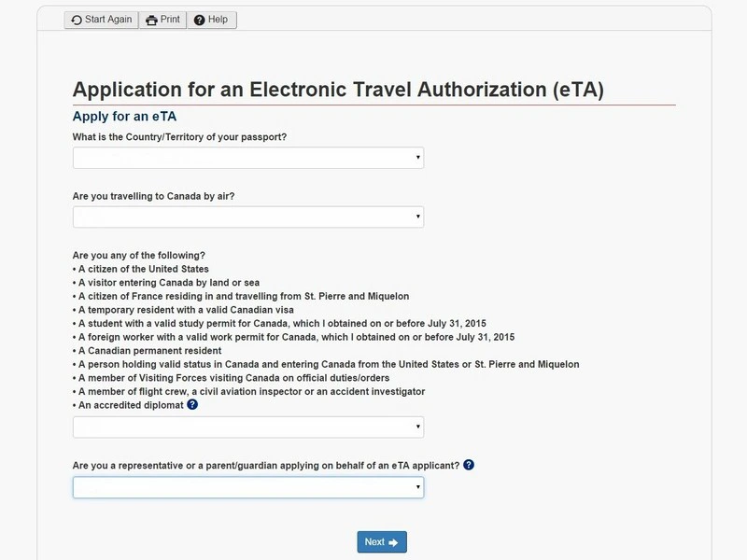
Task: Click the 'Are you travelling to Canada by air?' label
Action: coord(160,197)
